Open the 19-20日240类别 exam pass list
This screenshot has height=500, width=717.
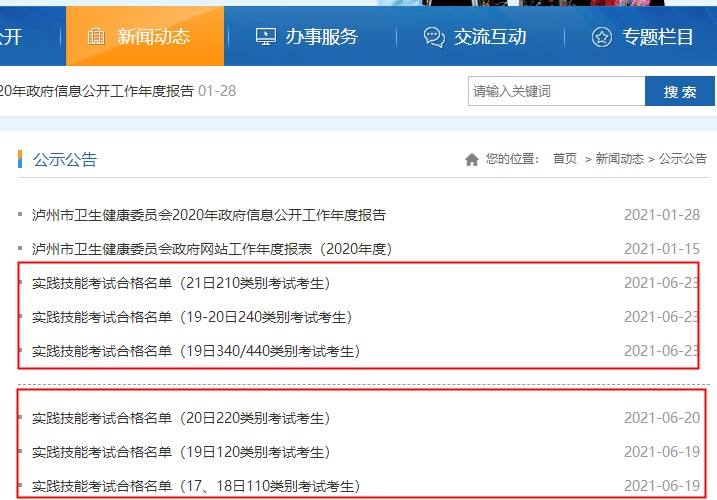pyautogui.click(x=192, y=317)
